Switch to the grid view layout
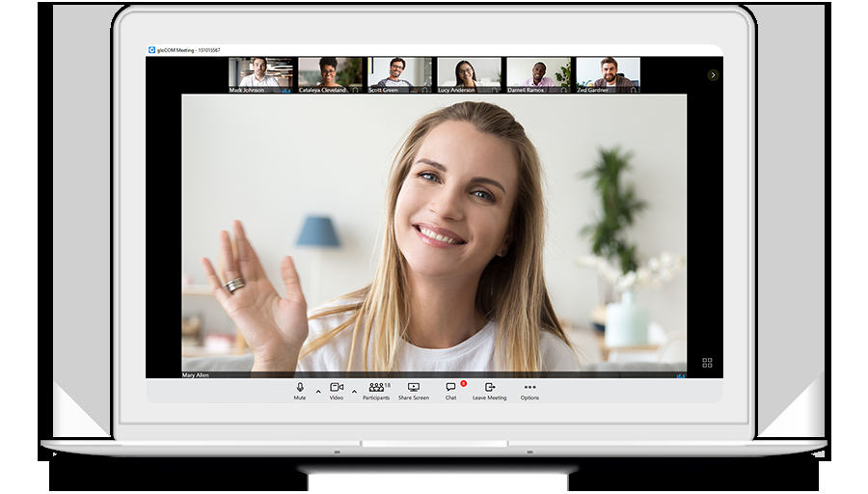The image size is (868, 494). pyautogui.click(x=707, y=363)
